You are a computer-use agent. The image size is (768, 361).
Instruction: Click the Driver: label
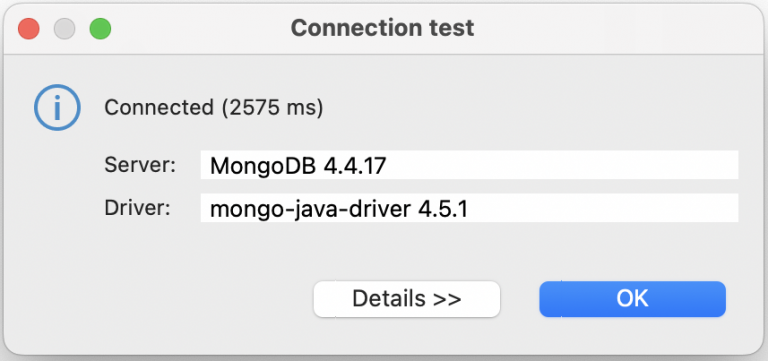(x=137, y=208)
